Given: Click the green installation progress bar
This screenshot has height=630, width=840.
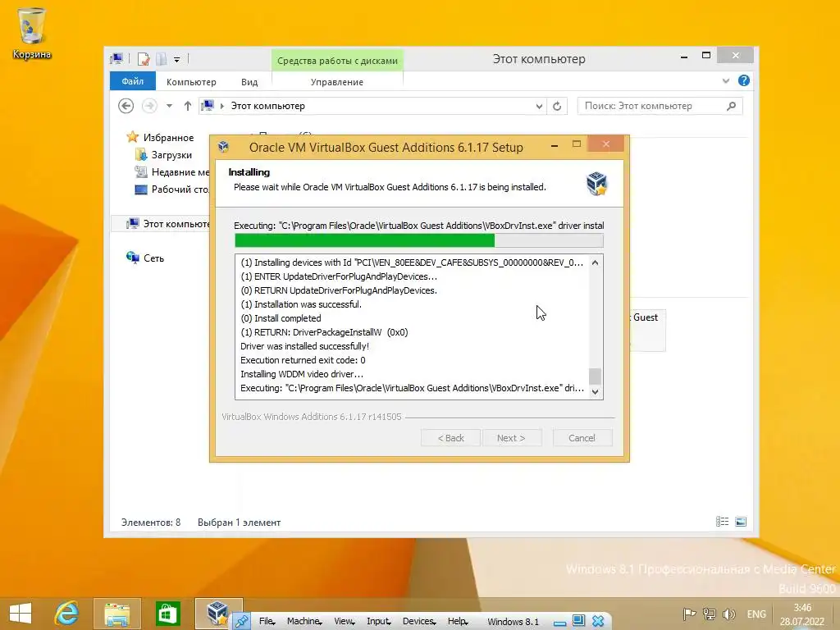Looking at the screenshot, I should pos(419,240).
